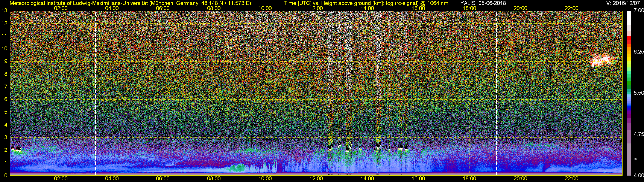Click the 10:00 label on the top time axis
The width and height of the screenshot is (644, 182).
point(265,8)
